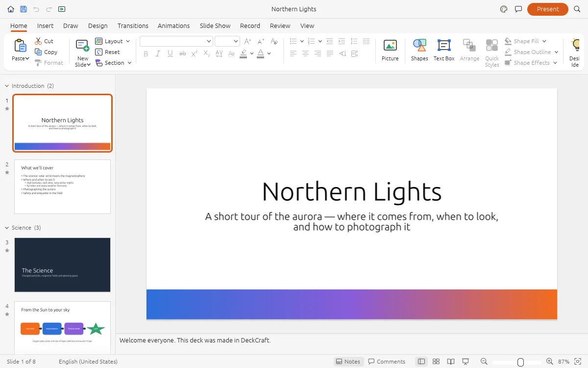Image resolution: width=588 pixels, height=368 pixels.
Task: Open the Section dropdown
Action: pos(113,63)
